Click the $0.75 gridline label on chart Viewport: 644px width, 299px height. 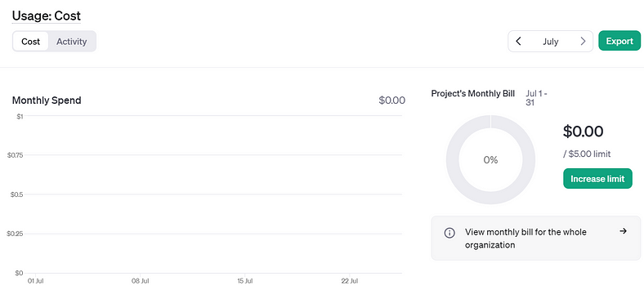click(x=16, y=155)
